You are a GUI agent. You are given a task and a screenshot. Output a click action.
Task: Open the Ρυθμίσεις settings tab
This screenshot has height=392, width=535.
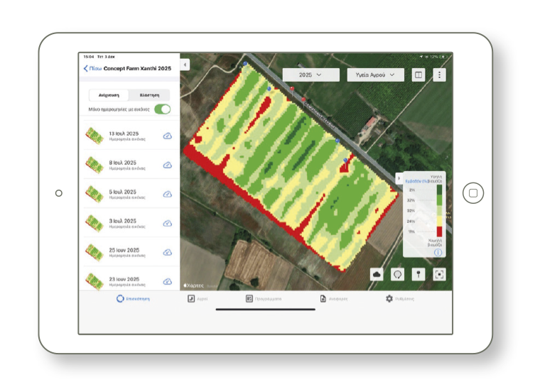point(399,299)
